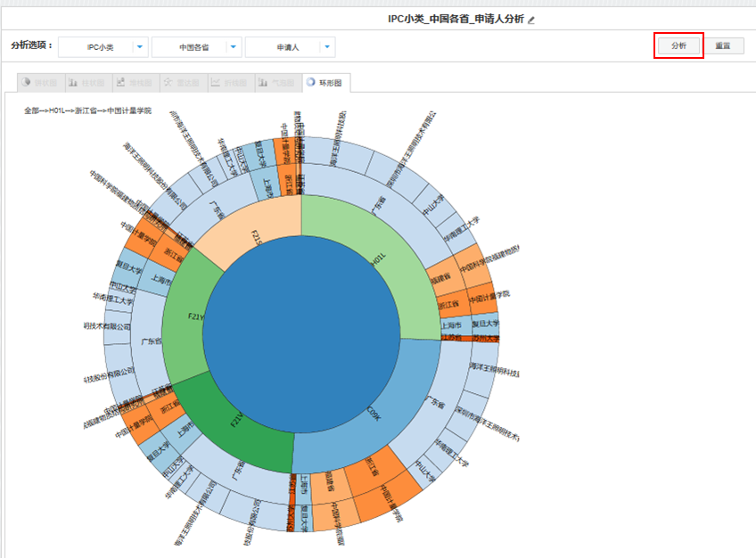
Task: Open the 中国各省 dropdown arrow
Action: click(234, 46)
